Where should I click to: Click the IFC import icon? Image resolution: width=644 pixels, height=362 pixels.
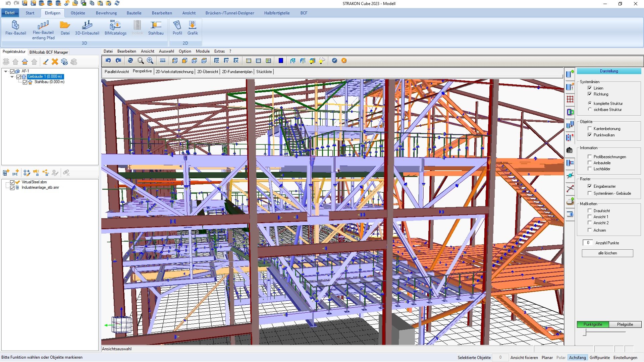coord(15,173)
